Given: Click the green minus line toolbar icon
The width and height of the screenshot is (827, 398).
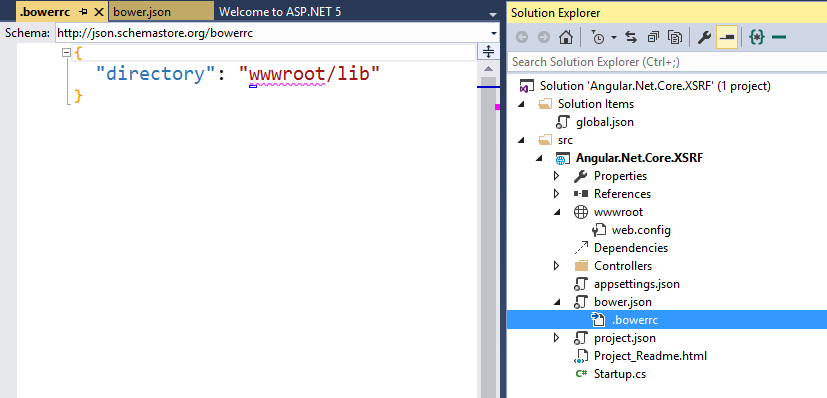Looking at the screenshot, I should click(778, 37).
